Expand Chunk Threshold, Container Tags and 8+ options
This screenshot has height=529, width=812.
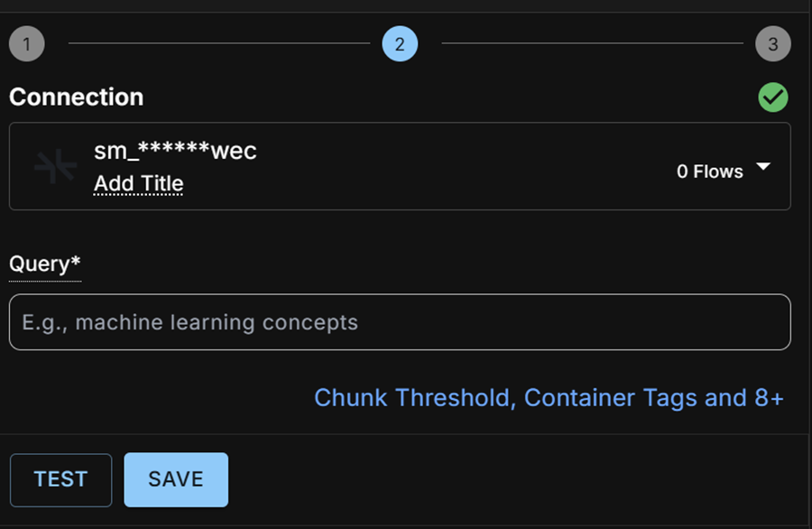coord(549,398)
